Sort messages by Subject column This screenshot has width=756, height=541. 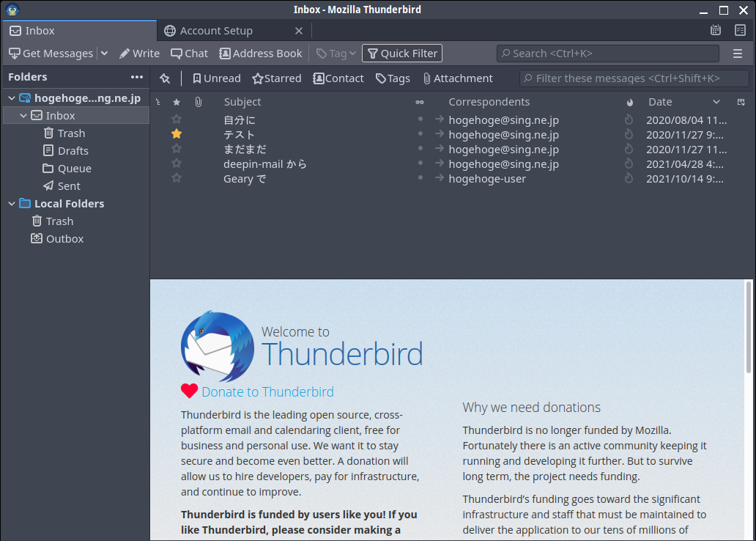tap(242, 102)
